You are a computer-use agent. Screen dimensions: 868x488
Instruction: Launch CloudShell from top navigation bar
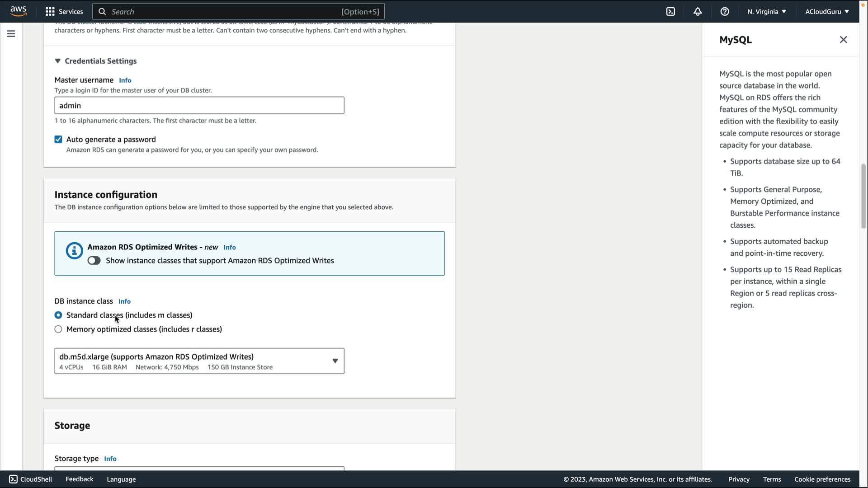pyautogui.click(x=670, y=12)
